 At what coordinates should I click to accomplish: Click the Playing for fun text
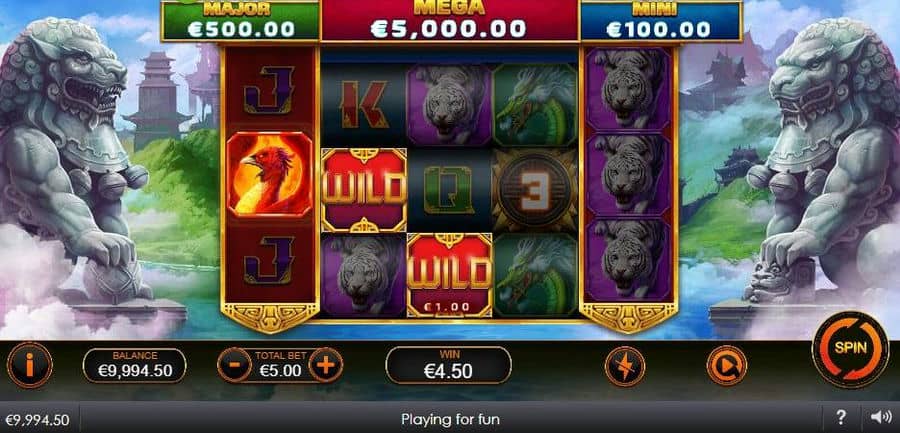pos(450,419)
